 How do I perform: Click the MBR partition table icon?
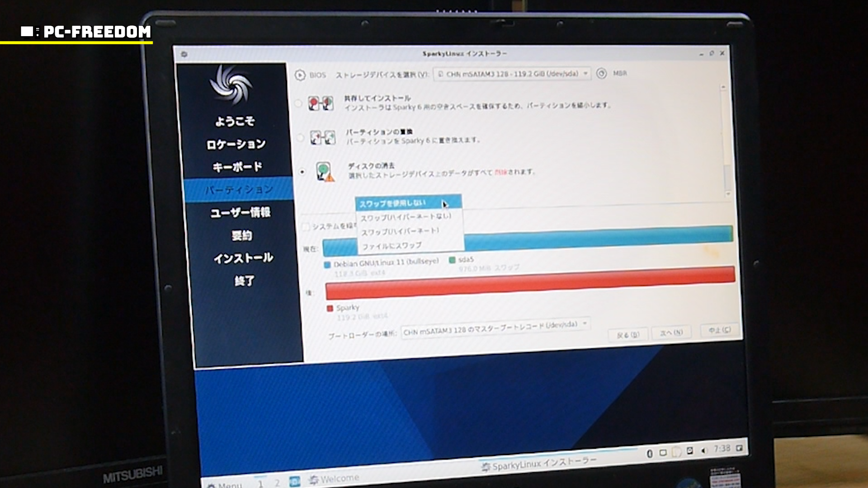tap(601, 73)
